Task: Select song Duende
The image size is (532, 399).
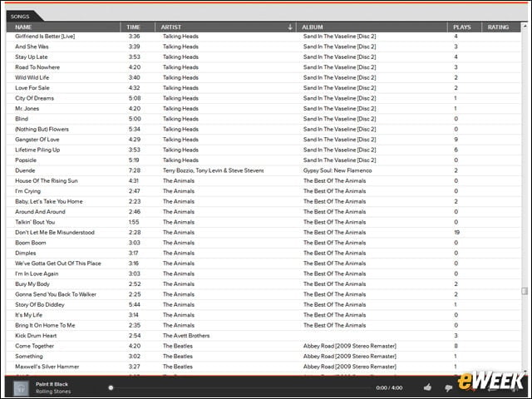Action: [25, 170]
